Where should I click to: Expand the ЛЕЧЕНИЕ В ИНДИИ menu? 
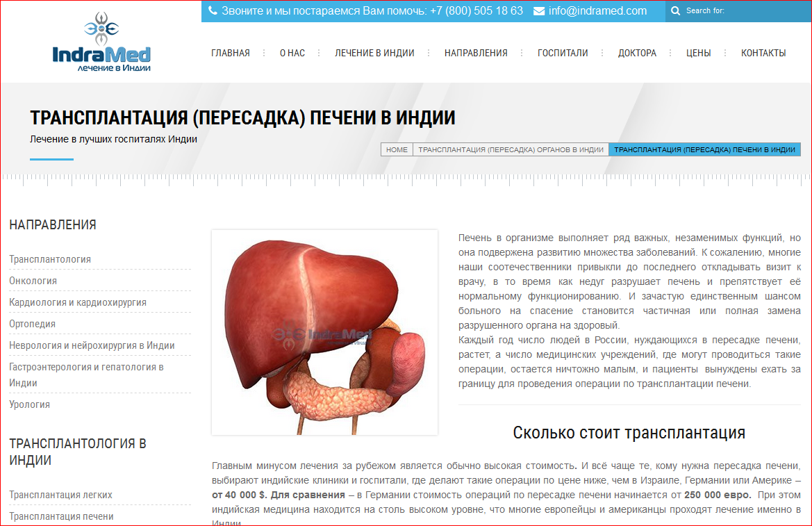[x=374, y=53]
